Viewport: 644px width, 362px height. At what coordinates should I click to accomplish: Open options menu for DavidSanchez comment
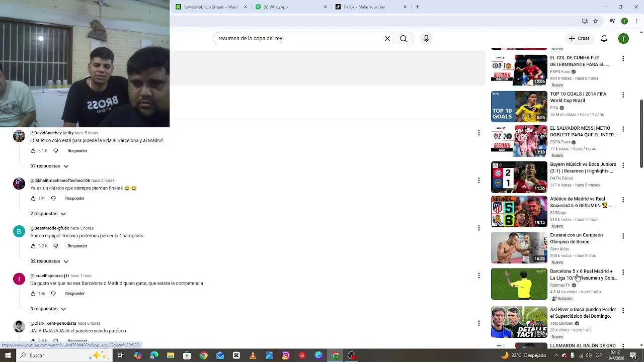pyautogui.click(x=478, y=133)
